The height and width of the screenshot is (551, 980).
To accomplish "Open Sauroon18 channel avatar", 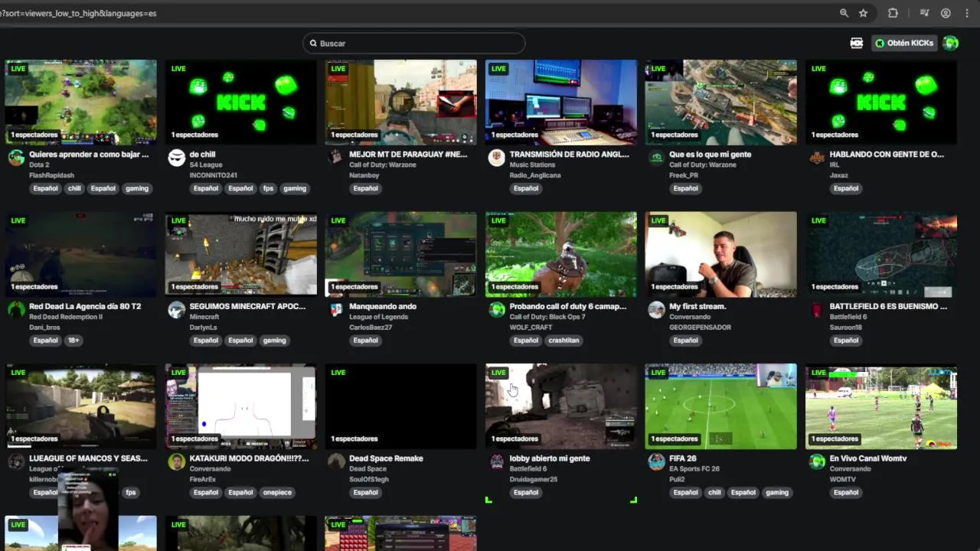I will pos(817,309).
